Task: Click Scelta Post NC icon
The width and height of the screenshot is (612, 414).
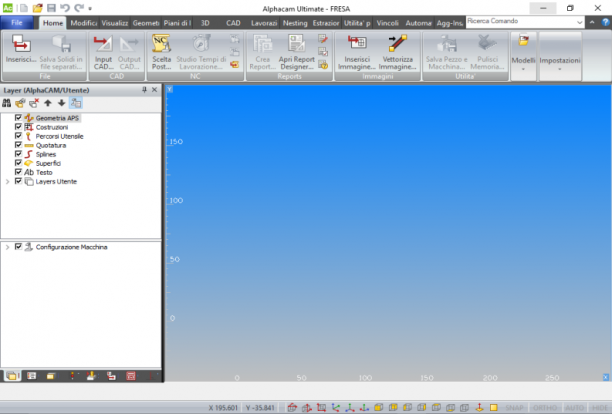Action: [x=162, y=53]
